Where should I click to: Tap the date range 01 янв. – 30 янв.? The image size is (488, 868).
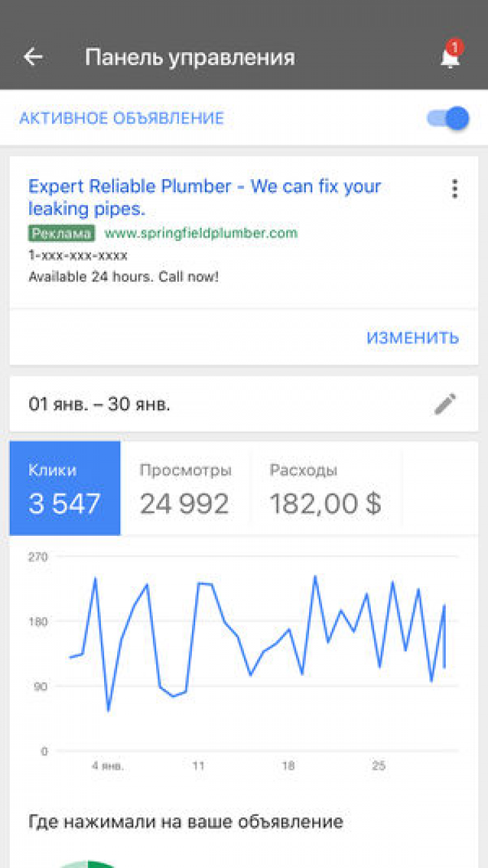(100, 404)
